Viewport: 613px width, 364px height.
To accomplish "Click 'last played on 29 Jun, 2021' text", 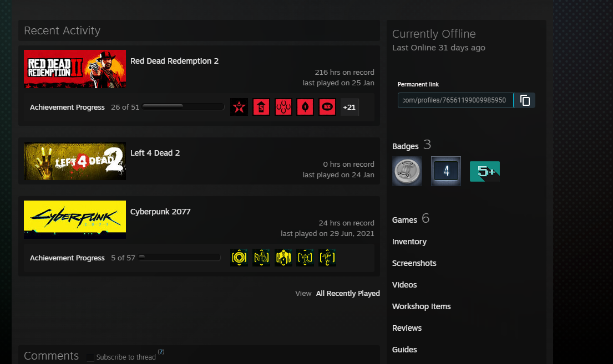I will (x=327, y=234).
